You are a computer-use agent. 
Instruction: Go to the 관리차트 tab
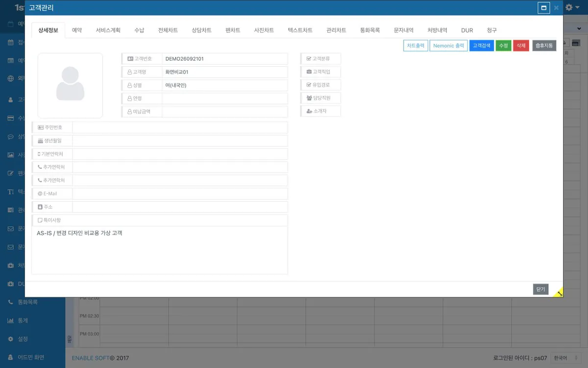pyautogui.click(x=337, y=30)
